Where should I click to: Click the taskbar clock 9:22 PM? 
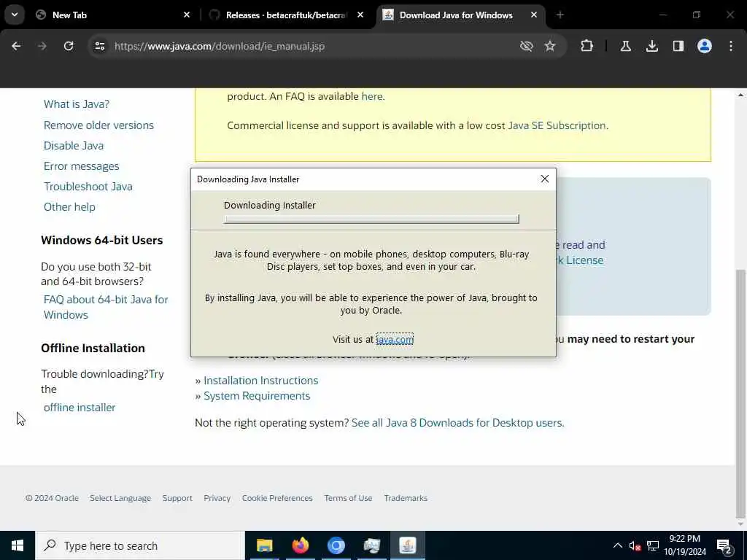click(685, 545)
